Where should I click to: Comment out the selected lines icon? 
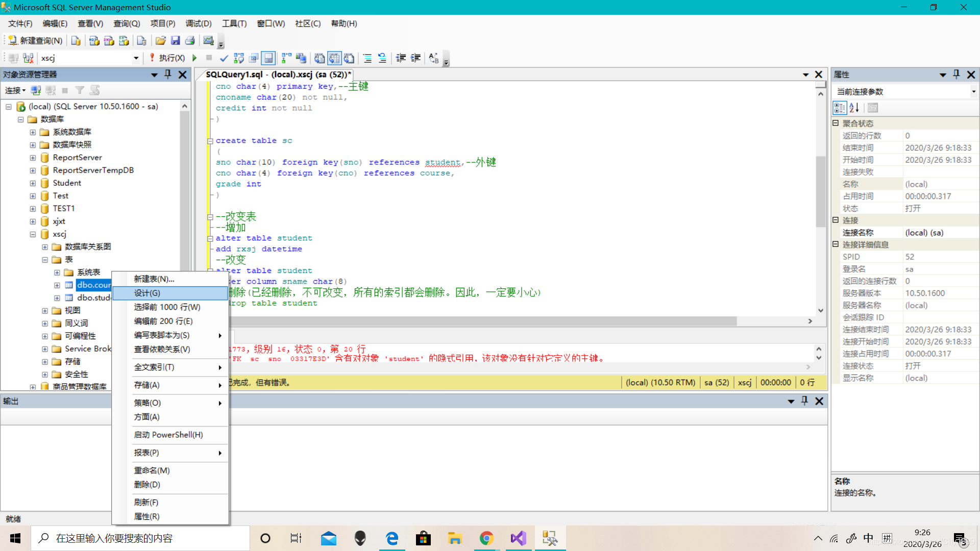click(x=367, y=58)
